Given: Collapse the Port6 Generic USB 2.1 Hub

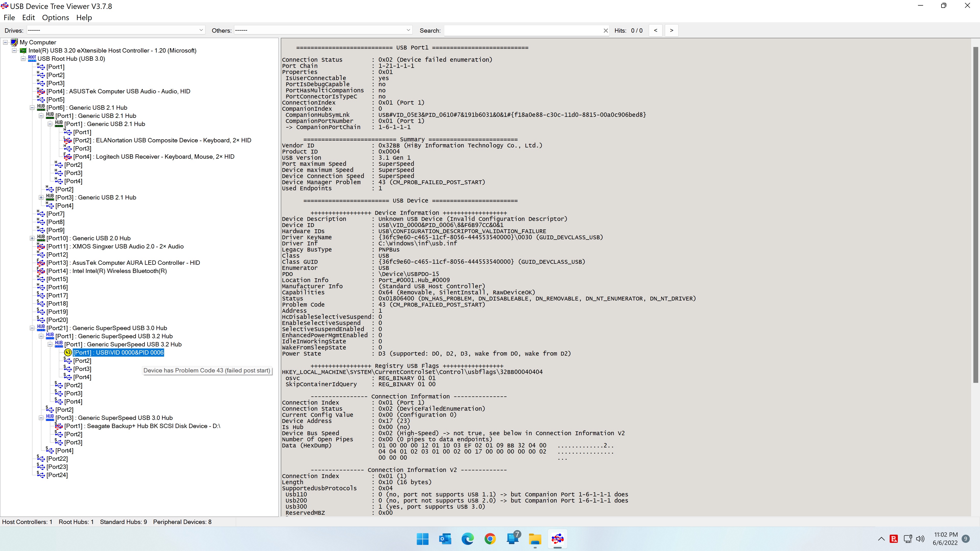Looking at the screenshot, I should (32, 108).
